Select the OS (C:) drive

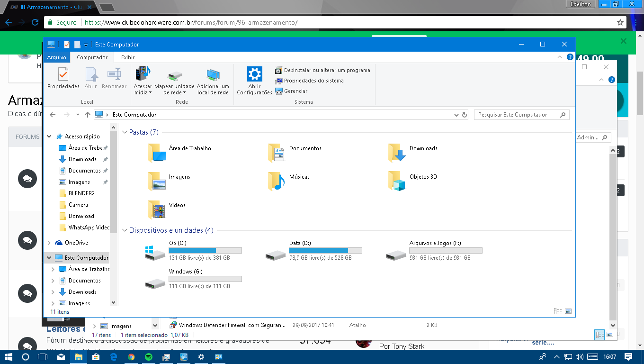pyautogui.click(x=193, y=251)
